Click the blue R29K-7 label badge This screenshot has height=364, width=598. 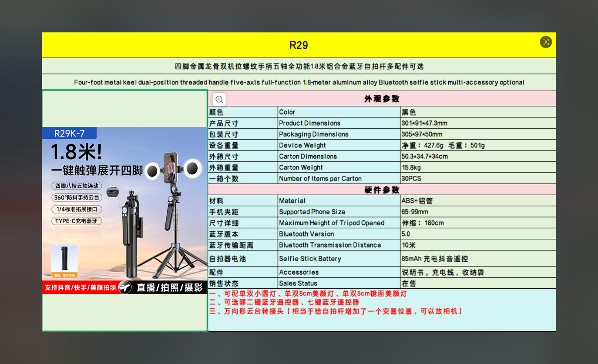(69, 133)
